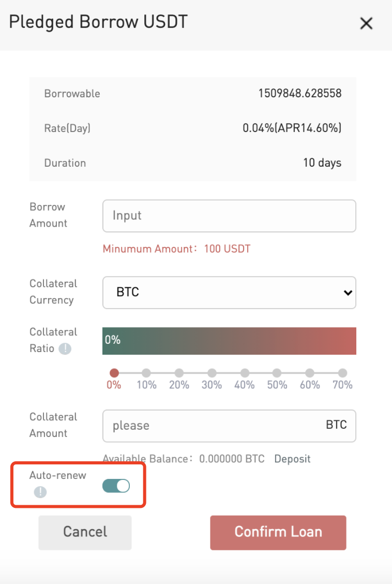Click the Collateral Ratio info icon

pos(65,349)
